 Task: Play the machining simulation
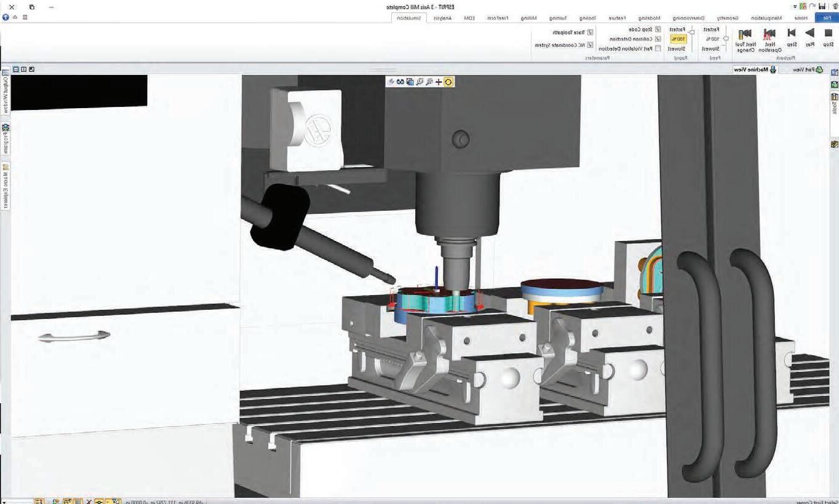point(810,37)
